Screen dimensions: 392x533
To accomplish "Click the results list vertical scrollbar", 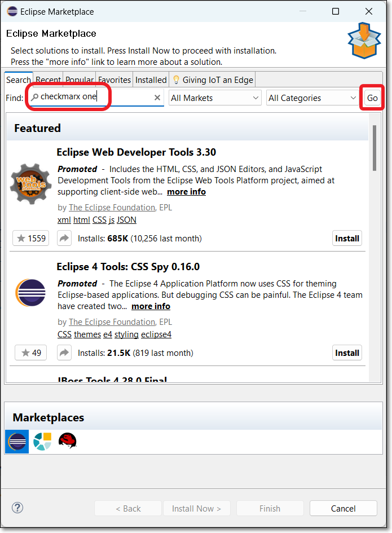I will pyautogui.click(x=375, y=148).
